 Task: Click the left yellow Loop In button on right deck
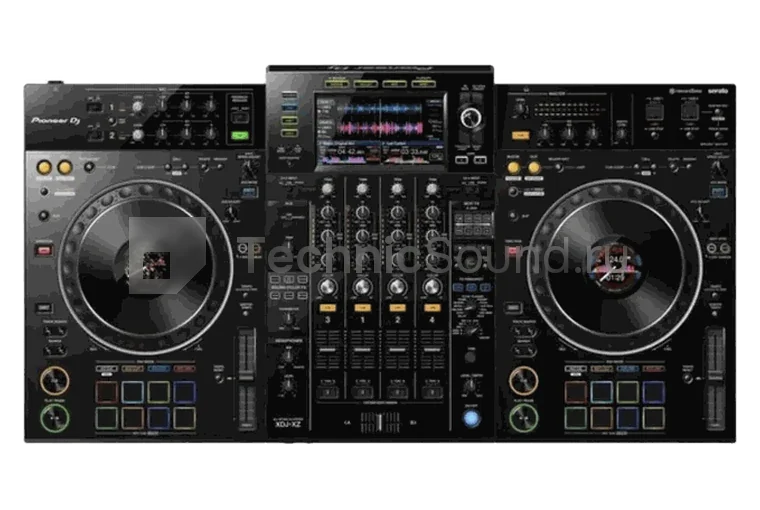pyautogui.click(x=513, y=168)
